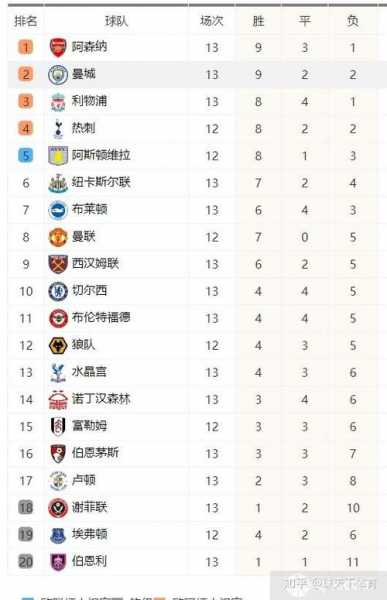Viewport: 387px width, 600px height.
Task: Click the Everton crest icon
Action: (x=58, y=535)
